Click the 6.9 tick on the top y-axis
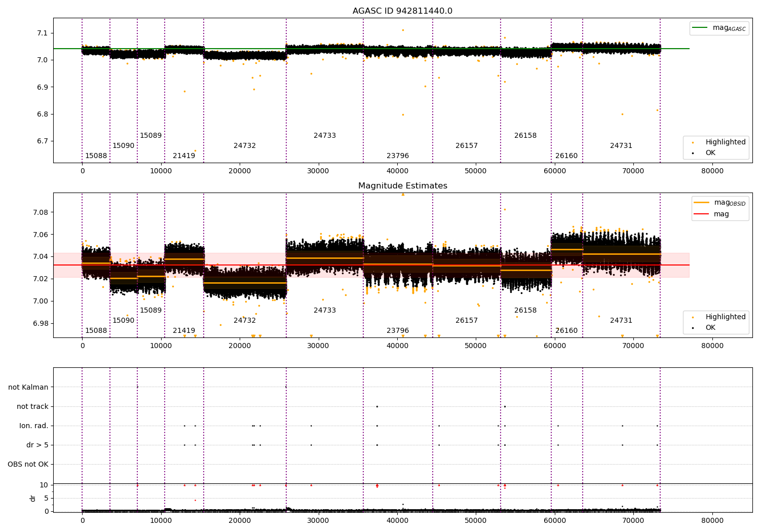 coord(43,87)
